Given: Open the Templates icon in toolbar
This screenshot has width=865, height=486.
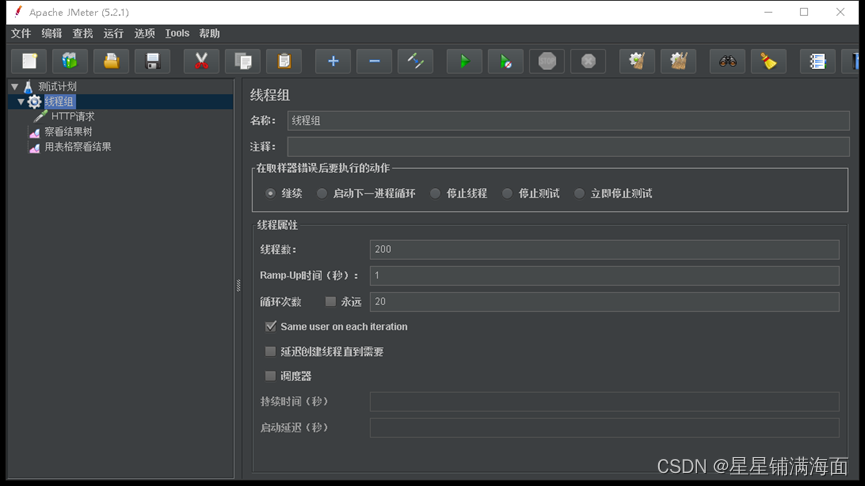Looking at the screenshot, I should point(70,61).
